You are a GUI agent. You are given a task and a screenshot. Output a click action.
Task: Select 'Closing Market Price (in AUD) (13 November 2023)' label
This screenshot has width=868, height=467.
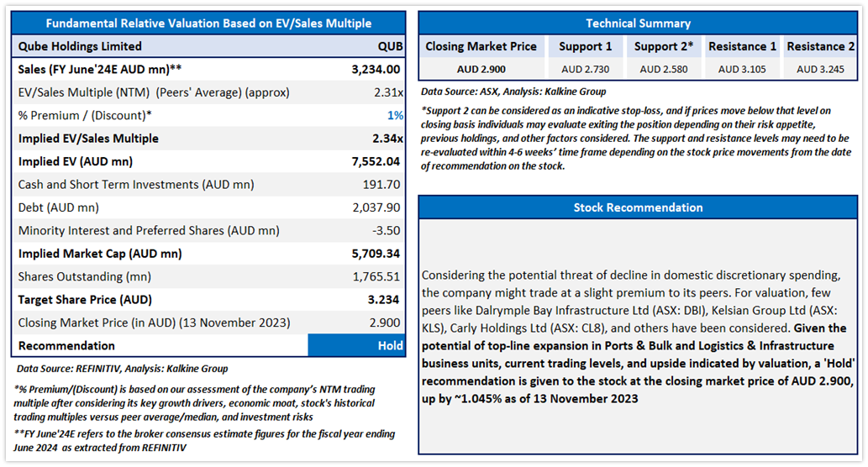pyautogui.click(x=154, y=323)
